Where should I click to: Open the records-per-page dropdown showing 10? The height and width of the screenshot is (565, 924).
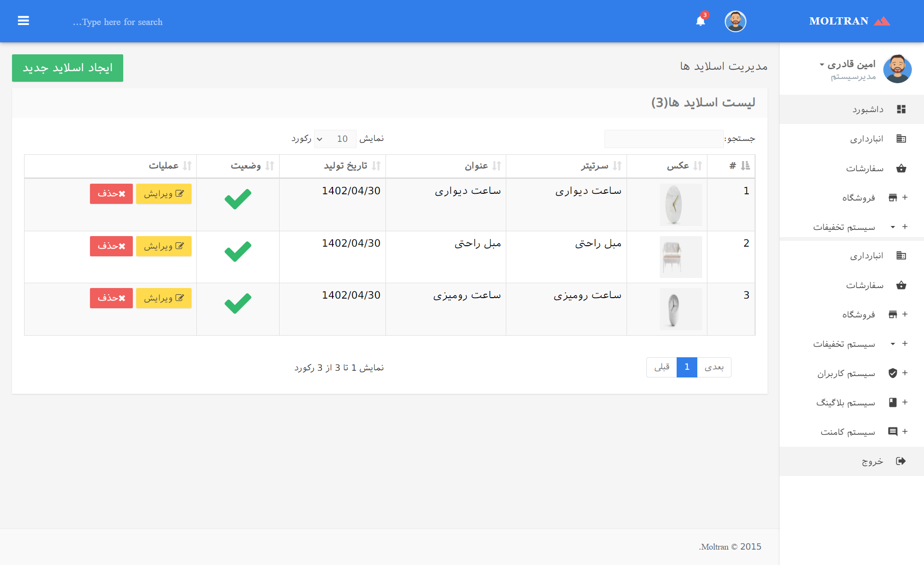coord(335,139)
